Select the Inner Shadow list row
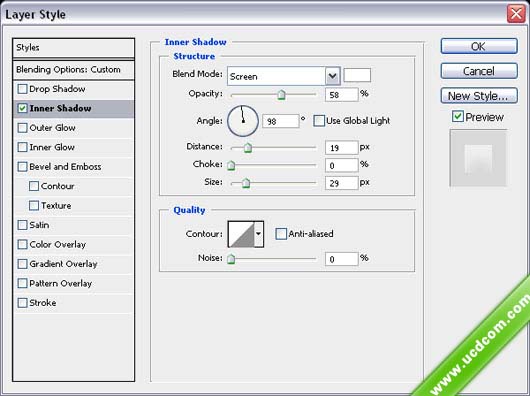Viewport: 530px width, 396px height. tap(73, 108)
